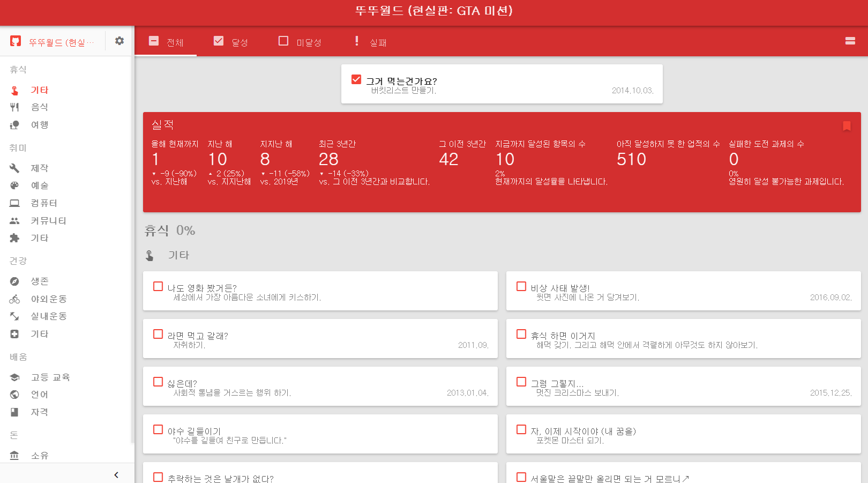This screenshot has width=868, height=483.
Task: Check the 휴식 하면 이거지 checkbox
Action: click(x=521, y=334)
